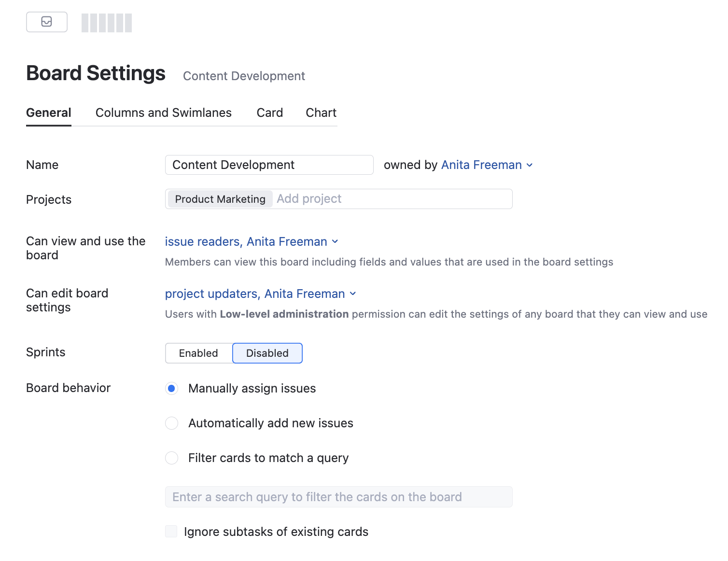Select the General tab
The image size is (728, 561).
pos(49,112)
